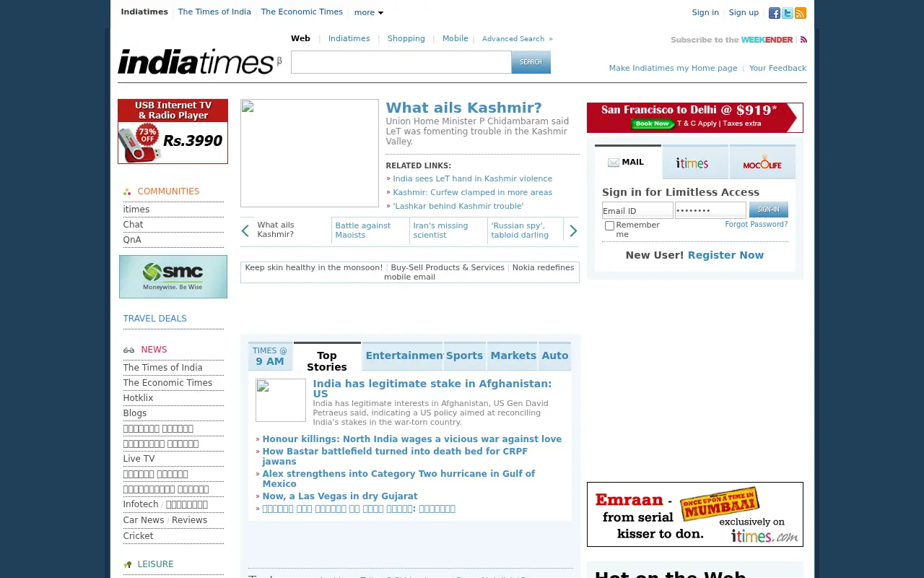The width and height of the screenshot is (924, 578).
Task: Click the Register Now link
Action: click(725, 255)
